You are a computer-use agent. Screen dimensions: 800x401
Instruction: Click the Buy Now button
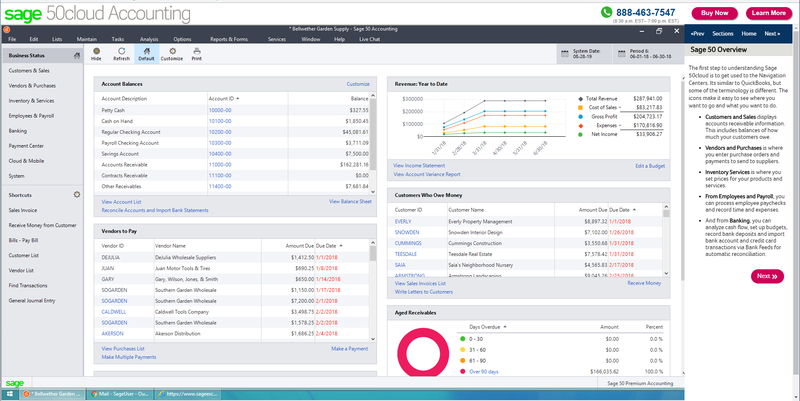click(x=714, y=13)
